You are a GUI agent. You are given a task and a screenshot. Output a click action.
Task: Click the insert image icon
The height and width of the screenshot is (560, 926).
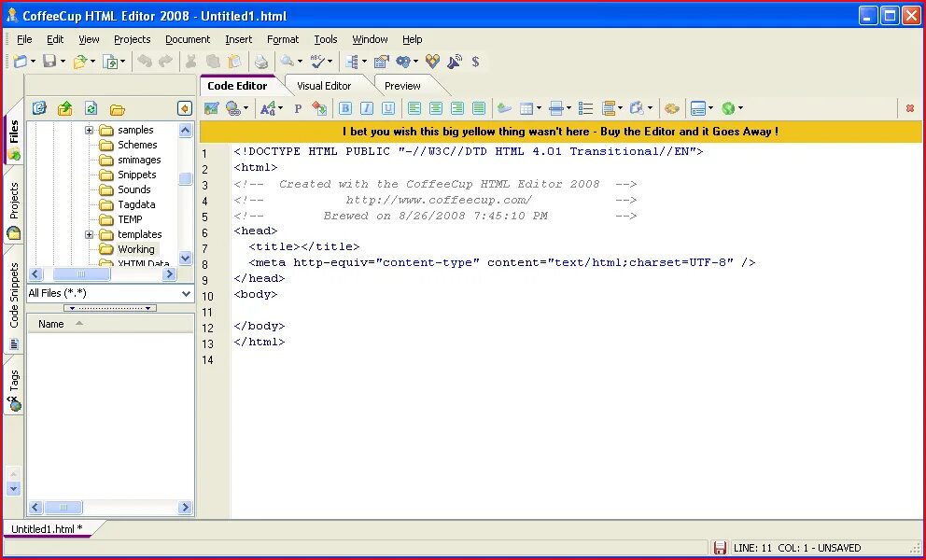tap(211, 108)
